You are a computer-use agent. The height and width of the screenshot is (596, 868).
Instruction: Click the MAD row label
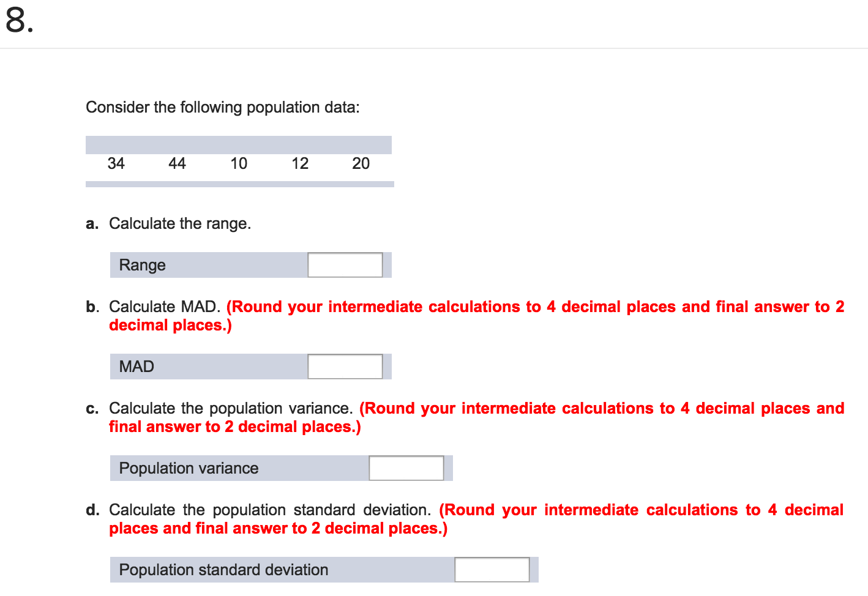(136, 366)
